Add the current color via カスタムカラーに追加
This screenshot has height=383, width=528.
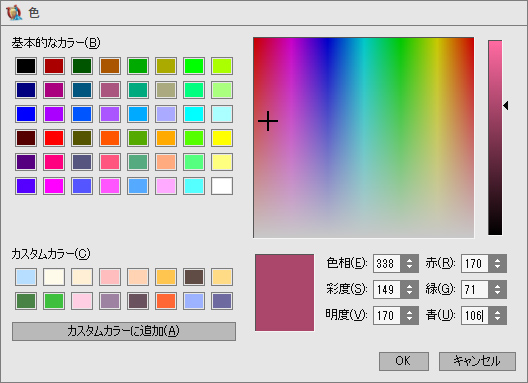click(124, 331)
